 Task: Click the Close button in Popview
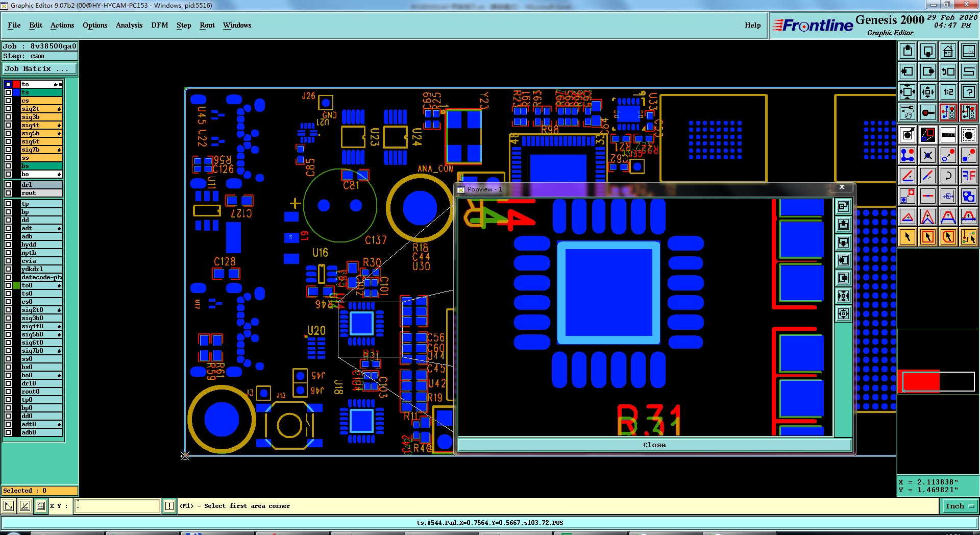click(x=654, y=445)
